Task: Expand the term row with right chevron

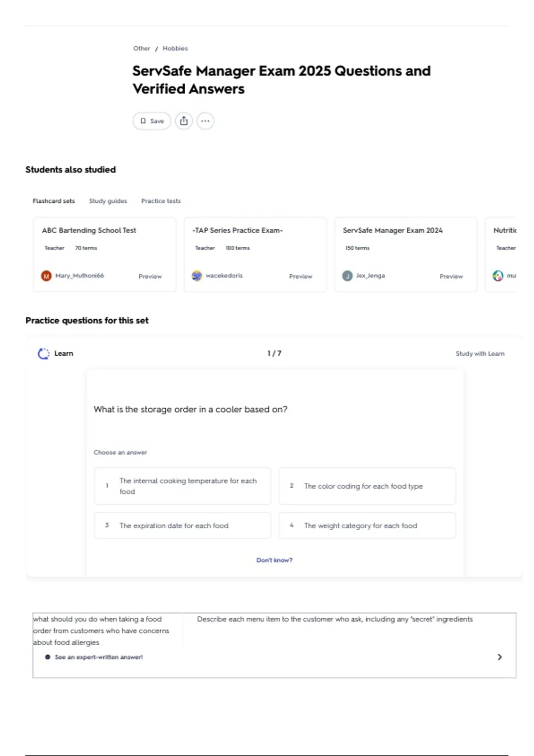Action: [500, 657]
